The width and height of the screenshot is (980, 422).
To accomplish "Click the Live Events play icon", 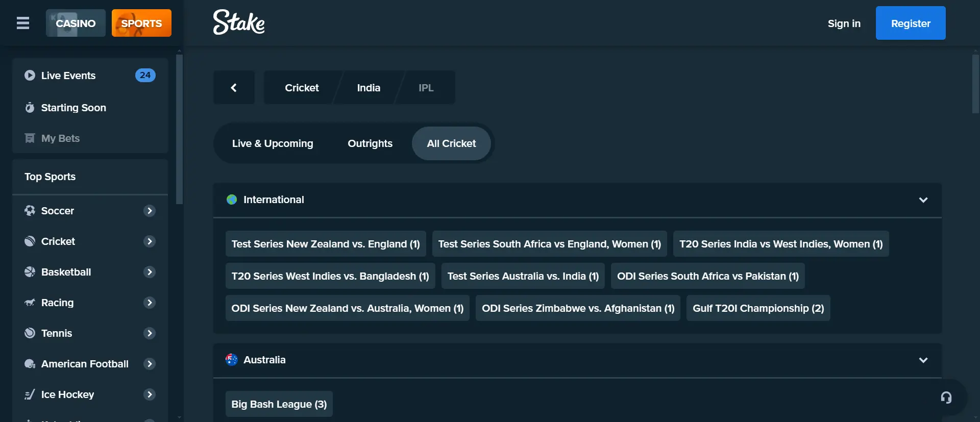I will coord(30,76).
